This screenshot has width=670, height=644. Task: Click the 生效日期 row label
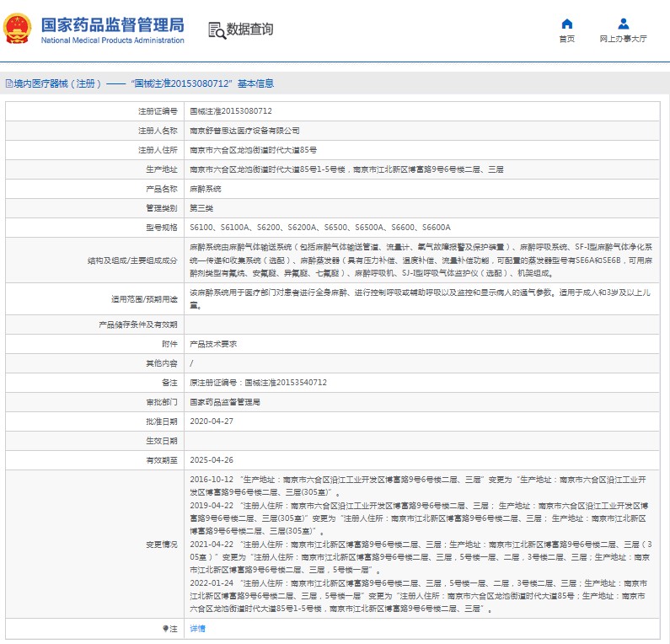click(x=162, y=441)
